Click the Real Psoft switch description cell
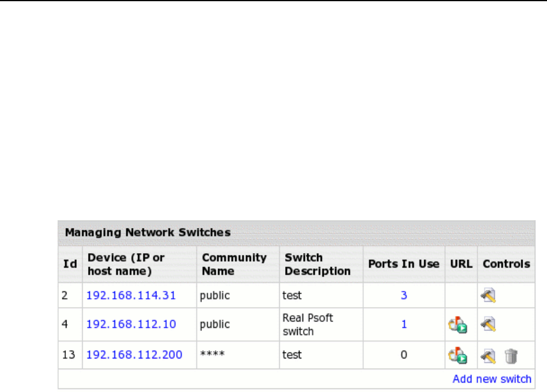This screenshot has height=392, width=547. point(307,324)
